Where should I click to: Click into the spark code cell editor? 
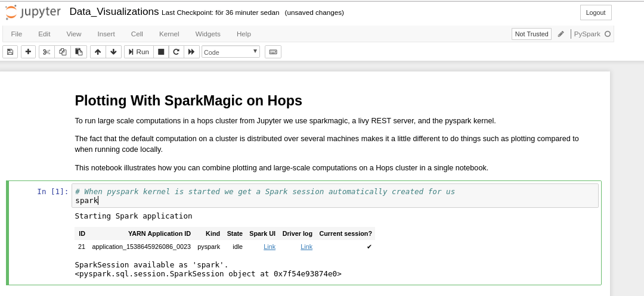[x=335, y=195]
